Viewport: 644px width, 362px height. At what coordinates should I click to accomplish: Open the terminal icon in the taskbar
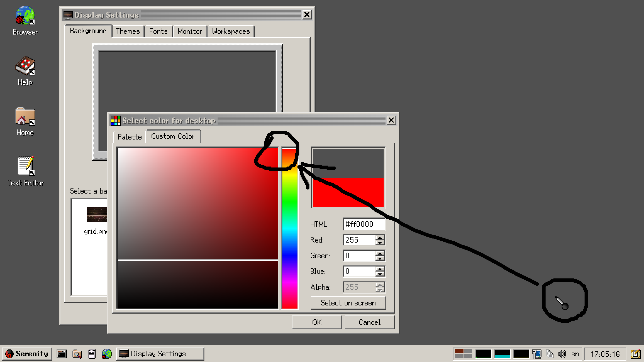pos(61,354)
